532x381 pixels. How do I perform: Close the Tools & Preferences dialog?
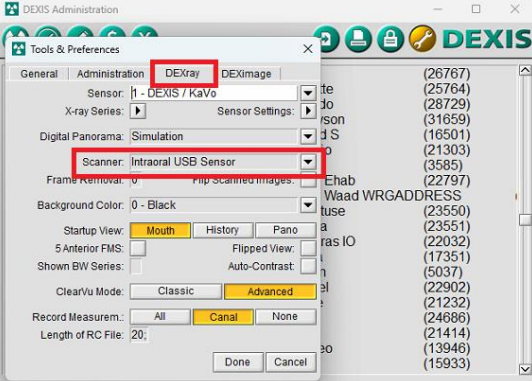(x=308, y=49)
